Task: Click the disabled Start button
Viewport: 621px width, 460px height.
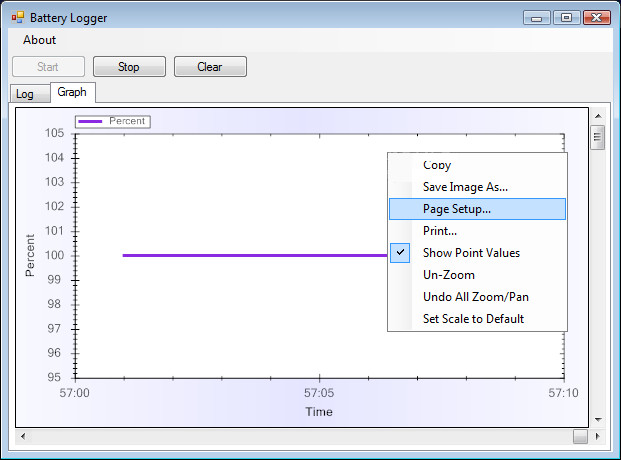Action: [x=48, y=67]
